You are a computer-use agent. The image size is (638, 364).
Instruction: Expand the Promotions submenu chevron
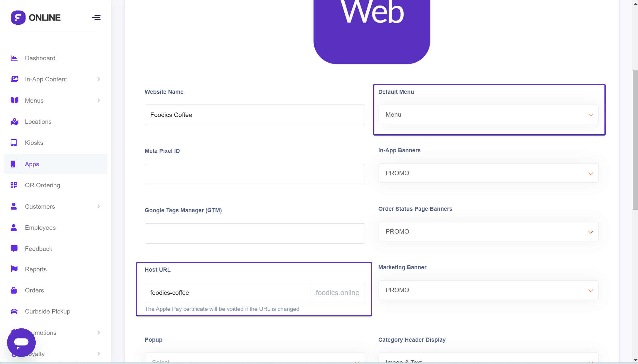click(x=99, y=333)
